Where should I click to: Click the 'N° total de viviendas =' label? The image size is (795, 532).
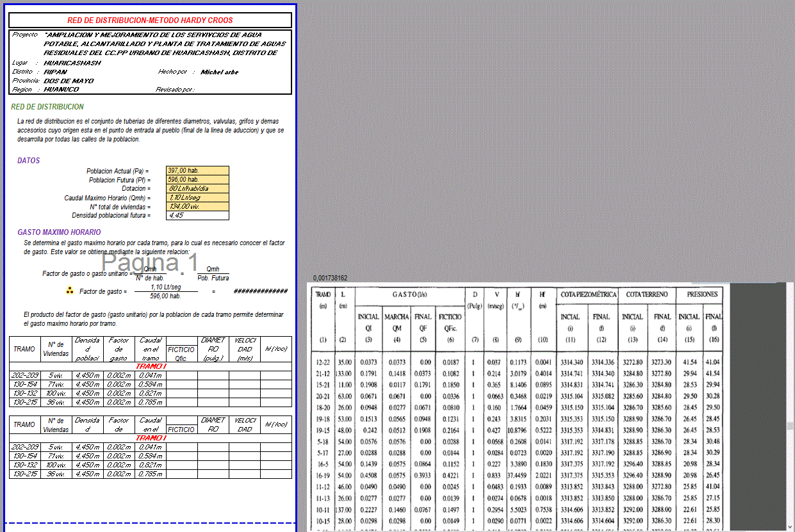point(119,207)
